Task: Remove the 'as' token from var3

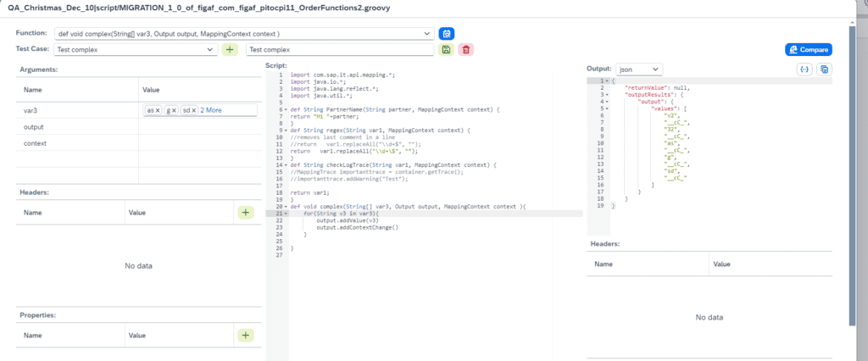Action: click(158, 110)
